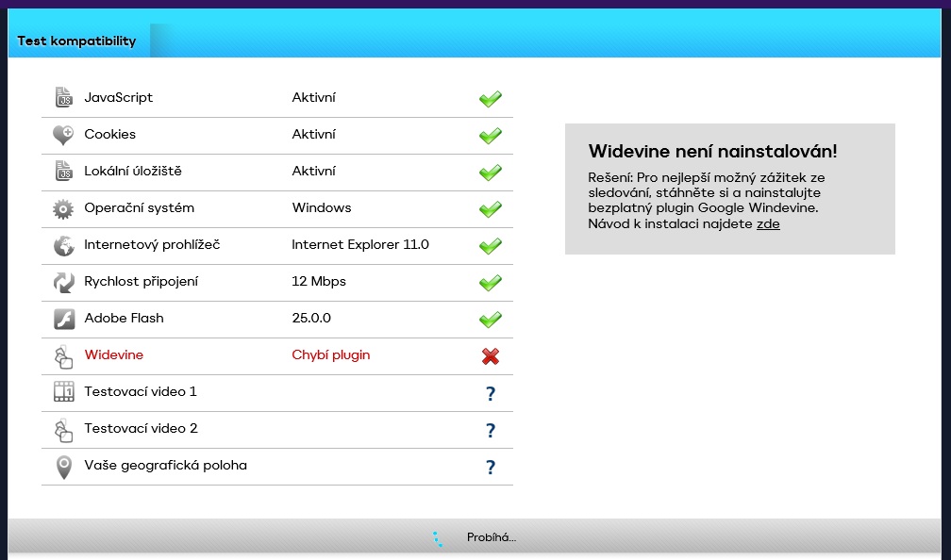Click question mark for Vaše geografická poloha
The height and width of the screenshot is (560, 951).
[491, 468]
